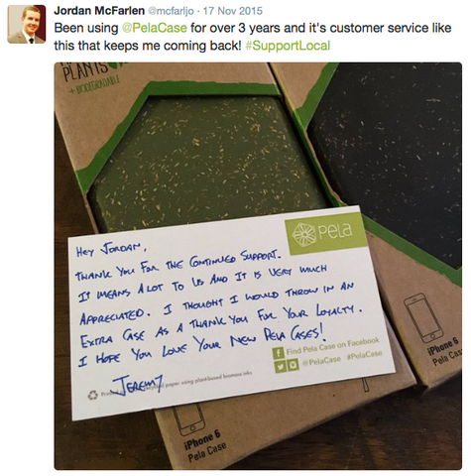Viewport: 471px width, 476px height.
Task: Open Jordan McFarlen's profile avatar
Action: tap(27, 24)
